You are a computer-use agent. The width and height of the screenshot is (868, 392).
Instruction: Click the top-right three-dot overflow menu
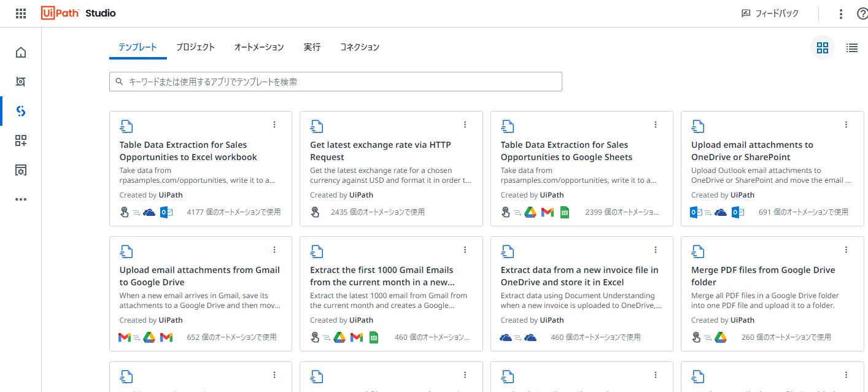(840, 13)
